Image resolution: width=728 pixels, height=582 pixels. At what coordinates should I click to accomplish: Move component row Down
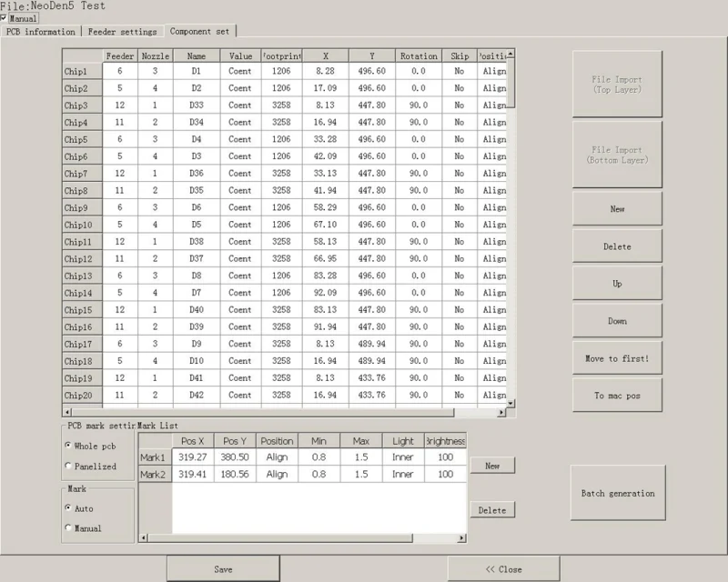617,321
